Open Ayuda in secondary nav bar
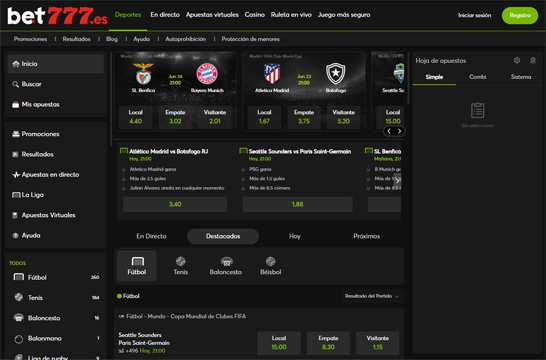 click(142, 39)
